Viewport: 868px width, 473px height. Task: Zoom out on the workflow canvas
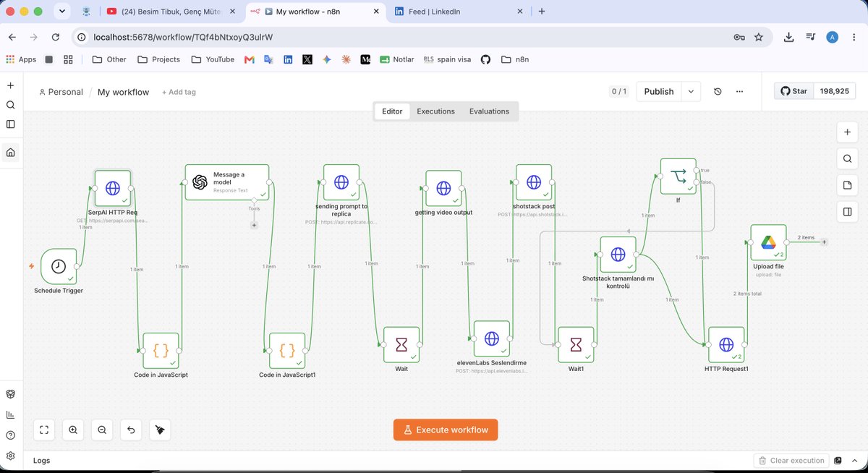pos(102,430)
